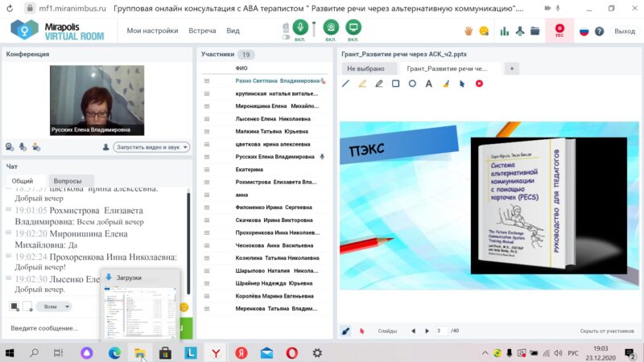Open the Встреча menu
Image resolution: width=644 pixels, height=362 pixels.
click(202, 31)
